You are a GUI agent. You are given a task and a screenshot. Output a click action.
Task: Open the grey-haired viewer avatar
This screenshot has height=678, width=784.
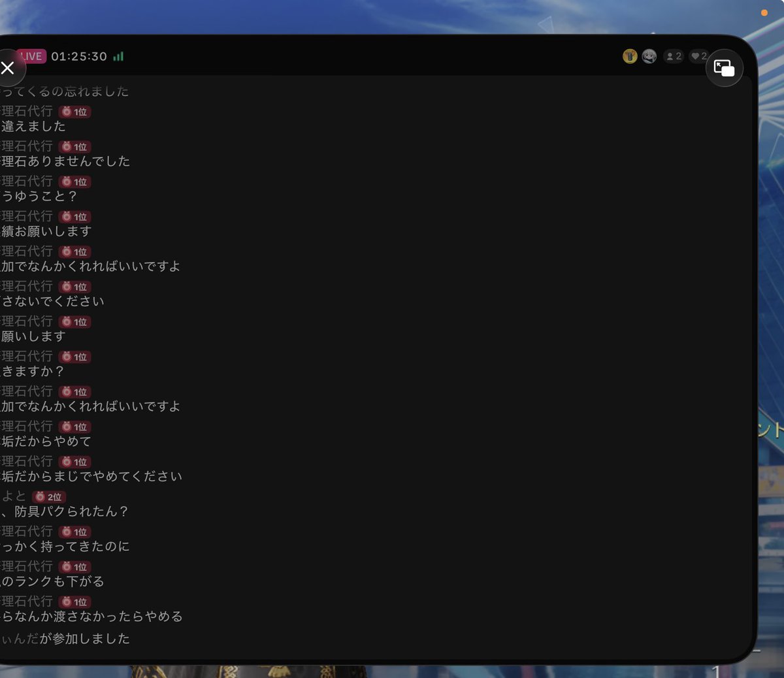click(649, 56)
